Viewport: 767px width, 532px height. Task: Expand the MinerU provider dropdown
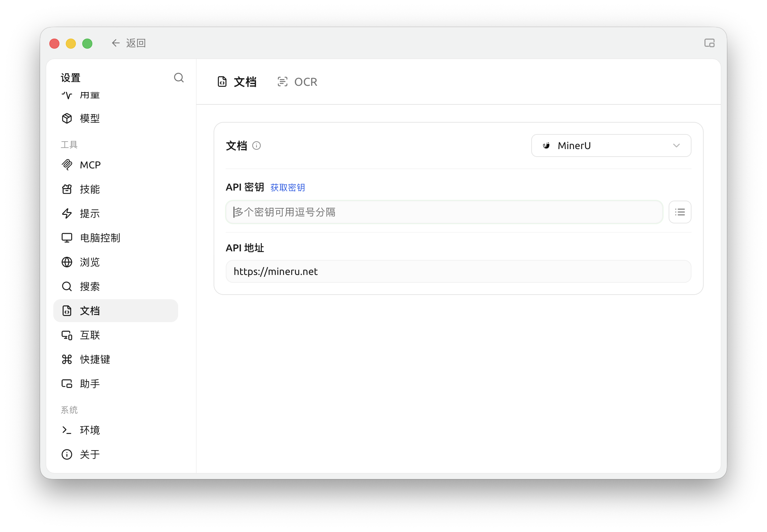click(611, 146)
